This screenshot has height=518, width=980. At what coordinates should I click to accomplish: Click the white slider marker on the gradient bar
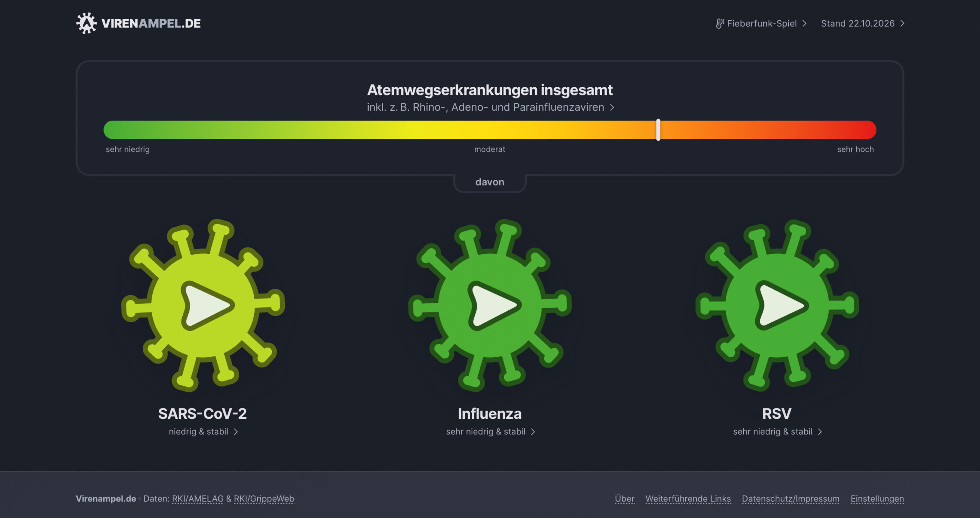(x=658, y=130)
